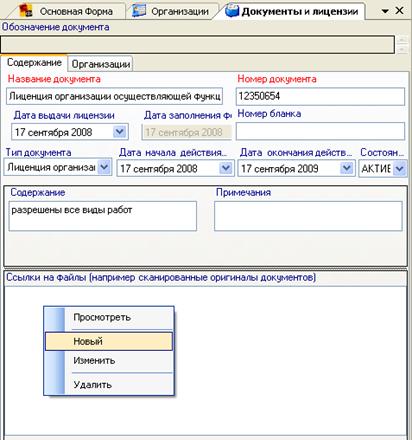This screenshot has height=440, width=412.
Task: Click the Основная Форма tab icon
Action: coord(26,11)
